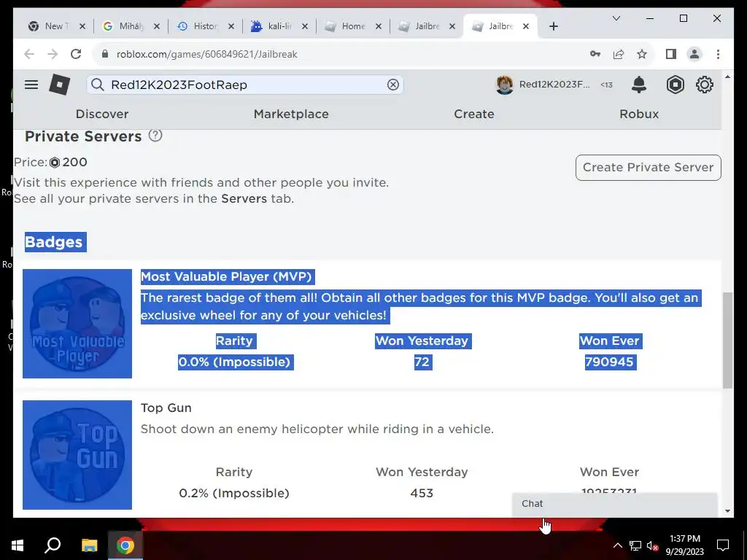Open saved passwords key icon
This screenshot has width=747, height=560.
click(595, 54)
